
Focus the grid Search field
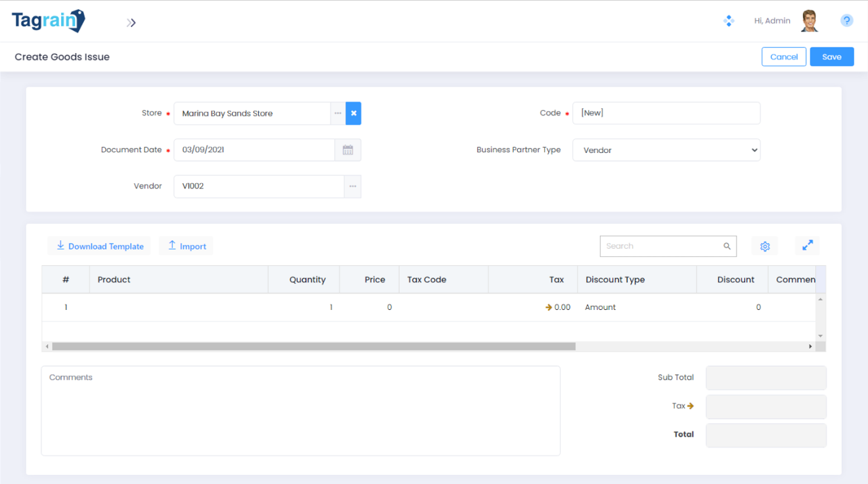pos(662,246)
